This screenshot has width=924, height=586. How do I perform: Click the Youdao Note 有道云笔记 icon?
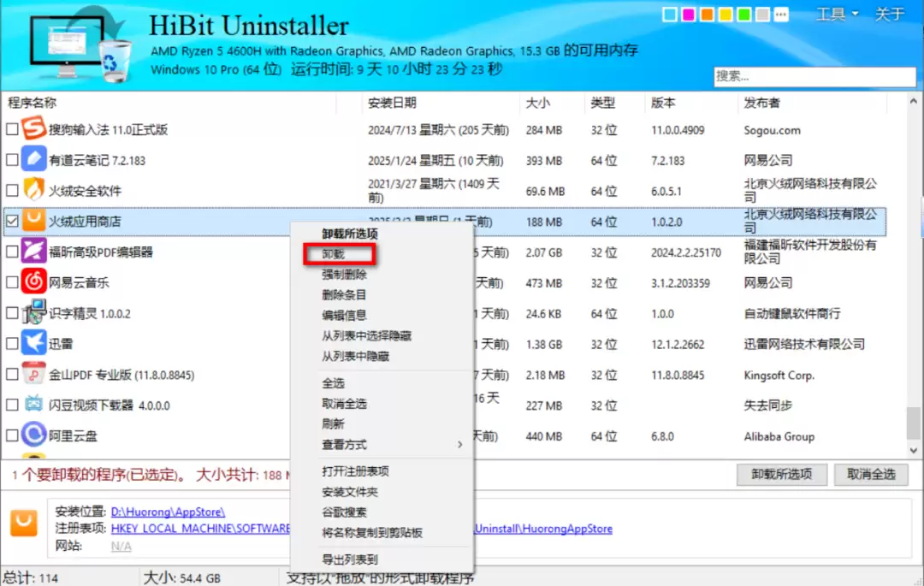point(33,159)
